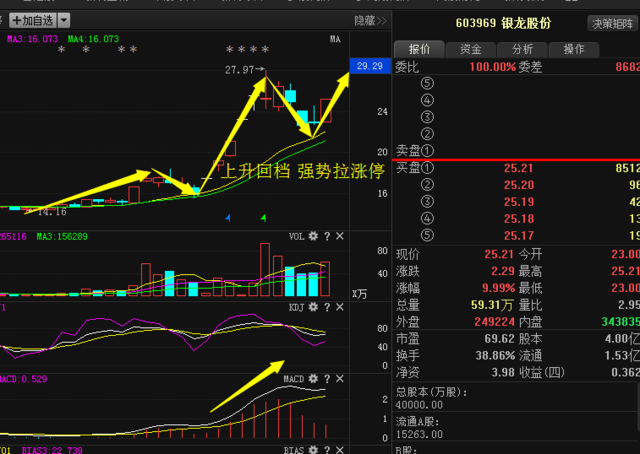This screenshot has height=454, width=640.
Task: Click the 总量 value 59.31万
Action: pos(492,305)
